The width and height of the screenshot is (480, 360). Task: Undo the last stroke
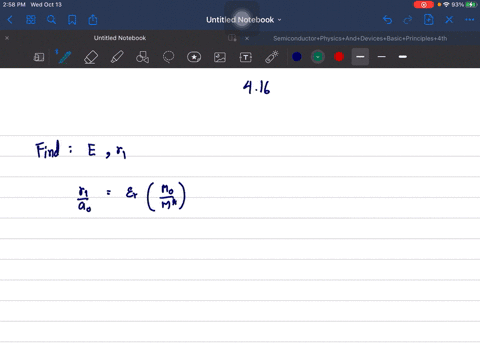[x=387, y=20]
